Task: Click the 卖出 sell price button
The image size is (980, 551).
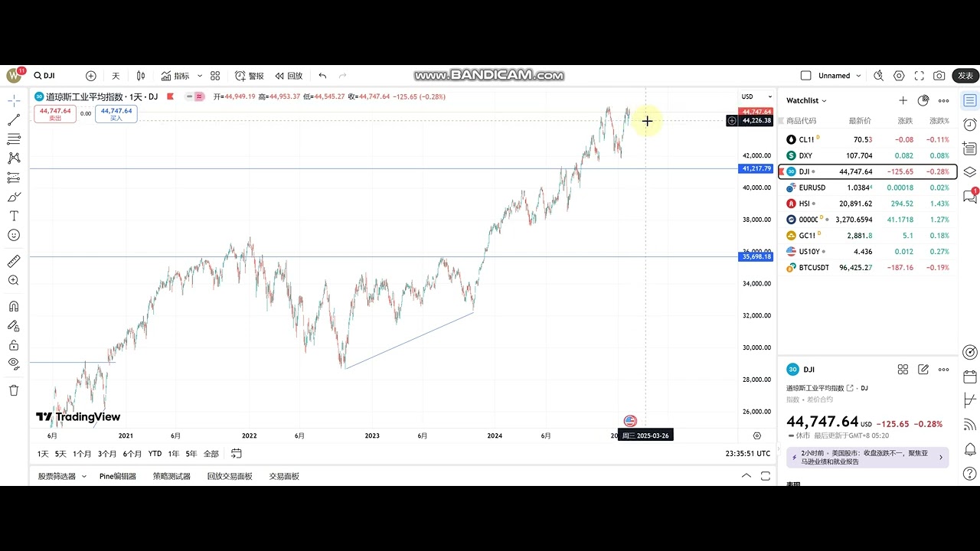Action: coord(55,114)
